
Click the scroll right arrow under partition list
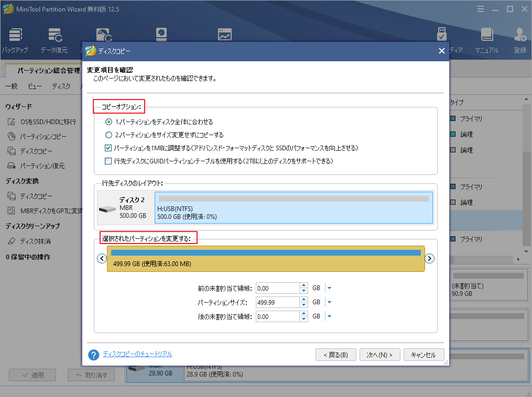point(518,259)
